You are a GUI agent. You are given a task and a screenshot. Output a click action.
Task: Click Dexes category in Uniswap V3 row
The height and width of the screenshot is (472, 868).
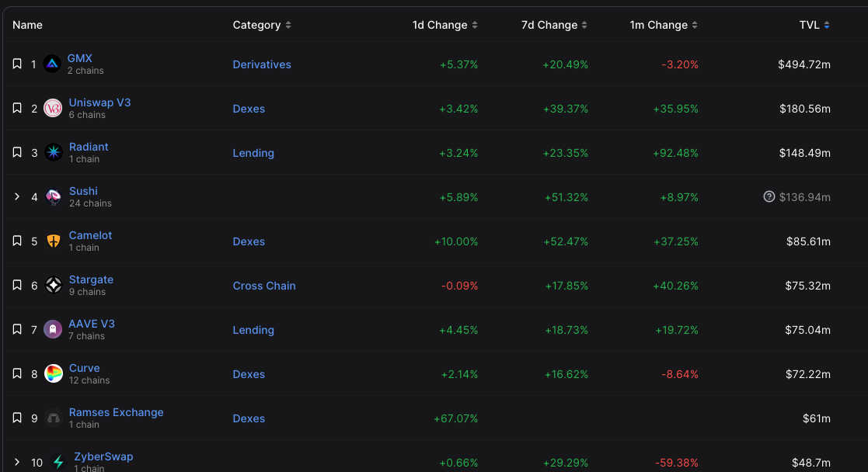pyautogui.click(x=249, y=109)
